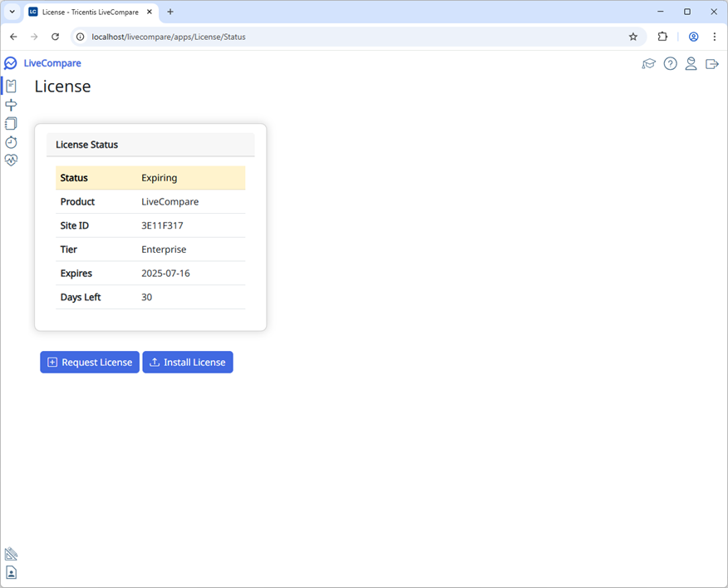Click the LiveCompare logo icon

tap(10, 63)
